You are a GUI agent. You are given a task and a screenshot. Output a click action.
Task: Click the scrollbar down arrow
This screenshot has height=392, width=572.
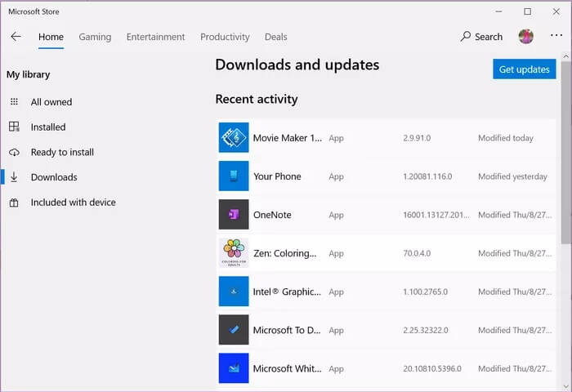coord(566,385)
